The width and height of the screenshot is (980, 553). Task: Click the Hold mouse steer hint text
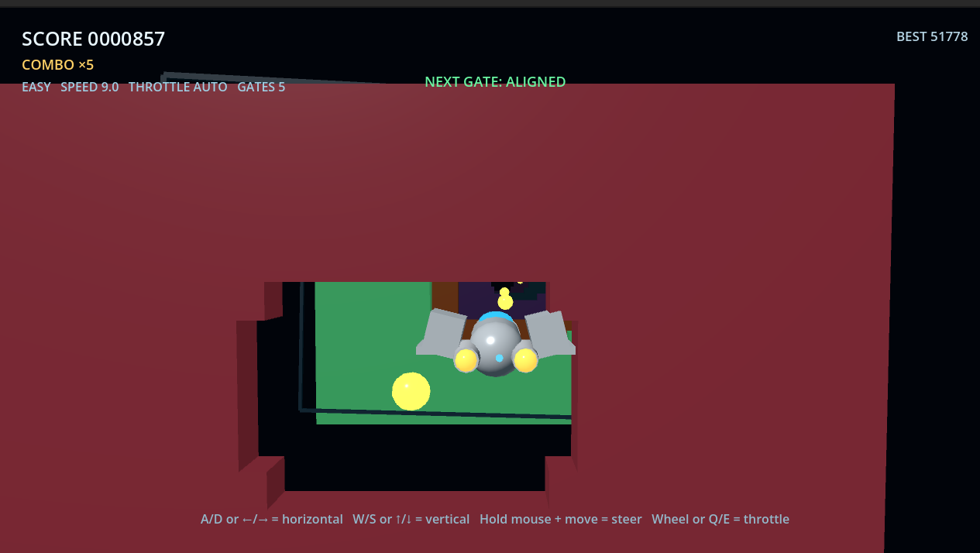point(561,519)
